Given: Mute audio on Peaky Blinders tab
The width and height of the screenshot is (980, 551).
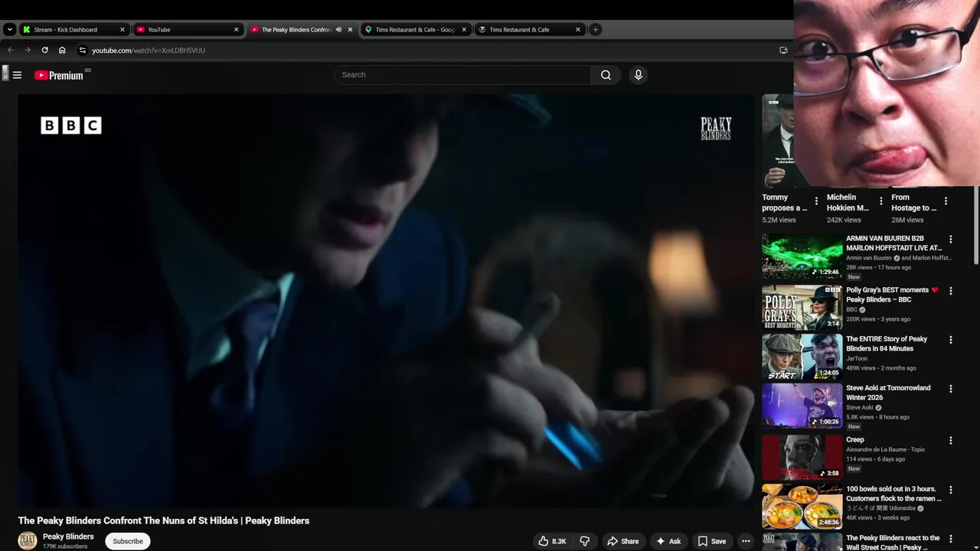Looking at the screenshot, I should (338, 30).
